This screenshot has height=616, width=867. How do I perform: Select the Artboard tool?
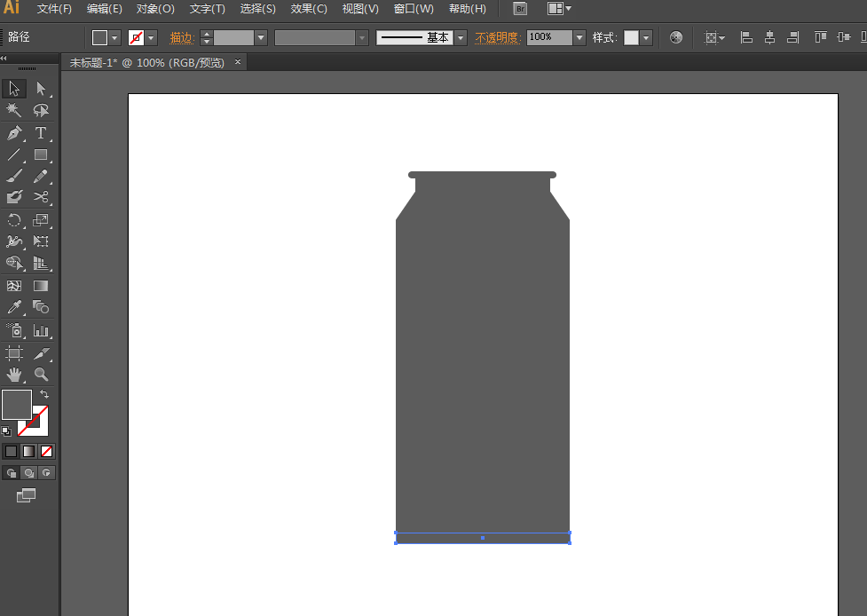[14, 352]
